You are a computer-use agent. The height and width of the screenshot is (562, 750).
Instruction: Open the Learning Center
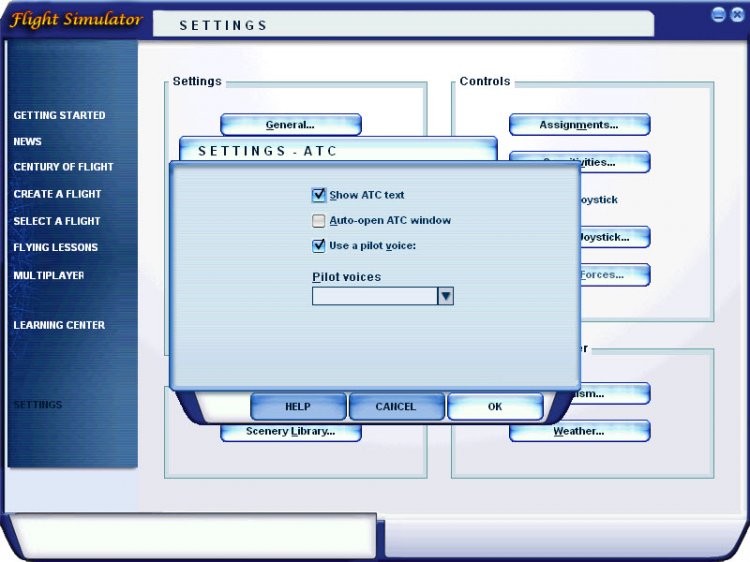59,325
